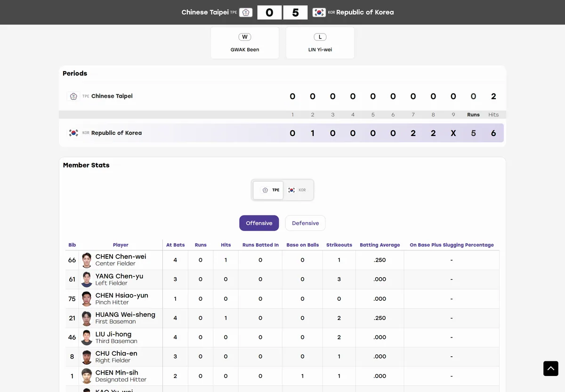Viewport: 565px width, 392px height.
Task: Click player name CHEN Min-sih
Action: 117,373
